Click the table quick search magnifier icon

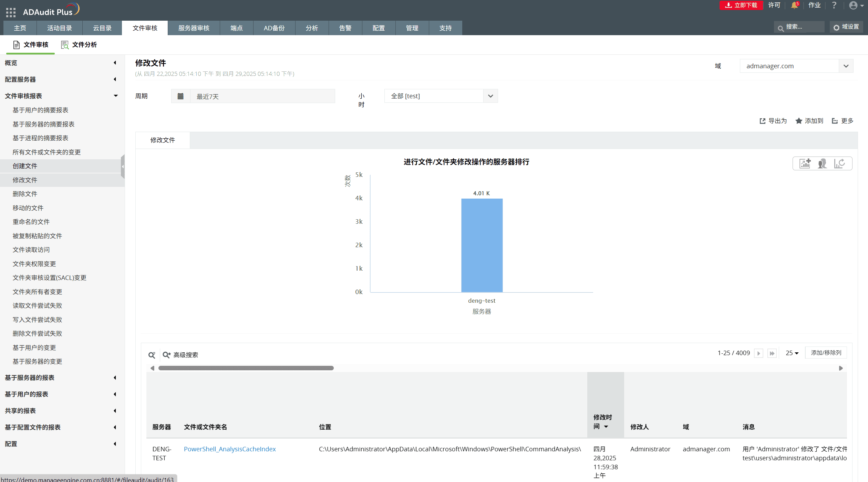pos(152,355)
